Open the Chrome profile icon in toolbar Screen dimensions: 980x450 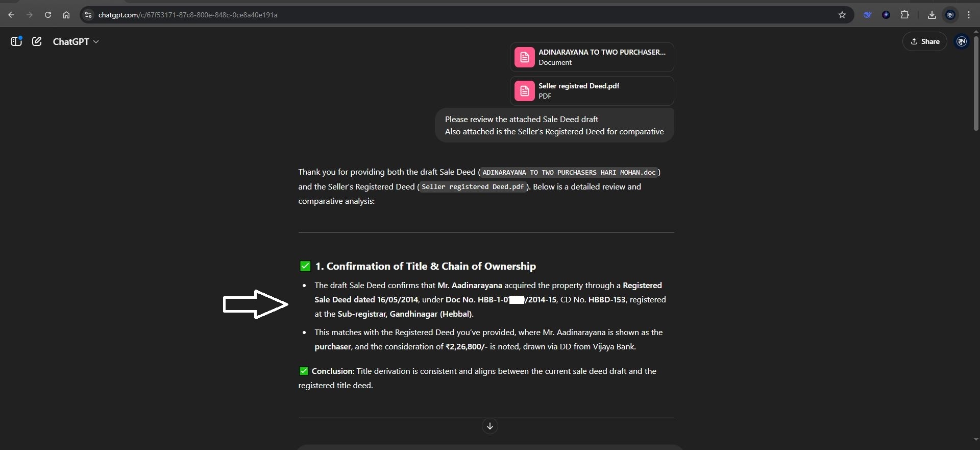pos(950,15)
